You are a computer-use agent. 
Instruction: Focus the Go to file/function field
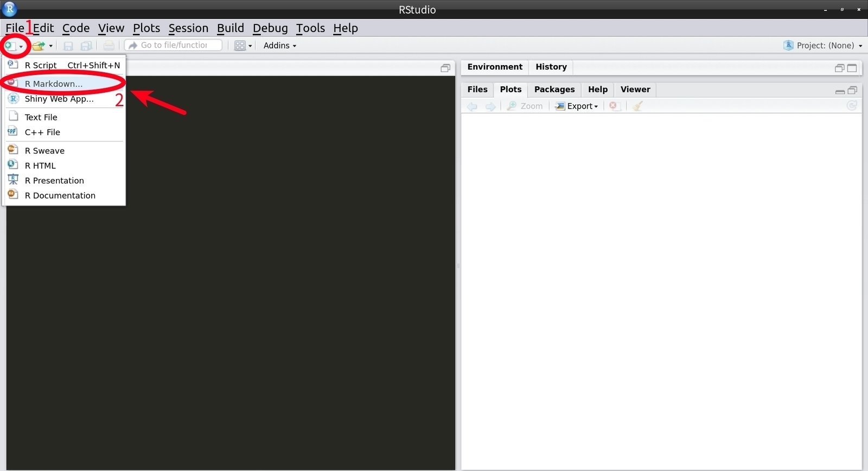pos(173,45)
